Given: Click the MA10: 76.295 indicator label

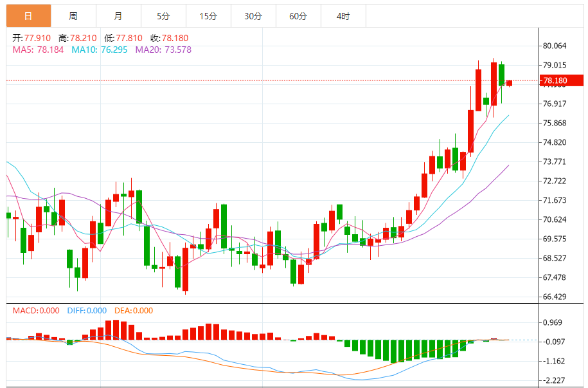Looking at the screenshot, I should tap(100, 50).
